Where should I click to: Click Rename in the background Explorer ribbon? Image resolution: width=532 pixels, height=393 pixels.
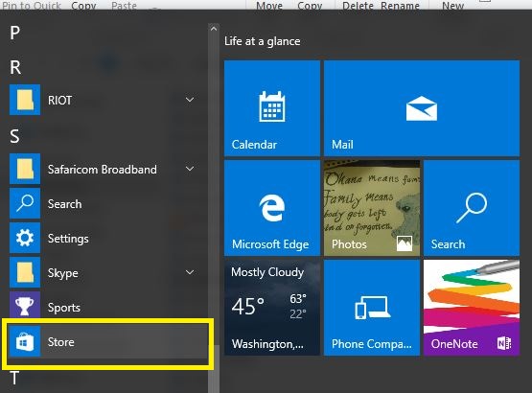(x=401, y=5)
